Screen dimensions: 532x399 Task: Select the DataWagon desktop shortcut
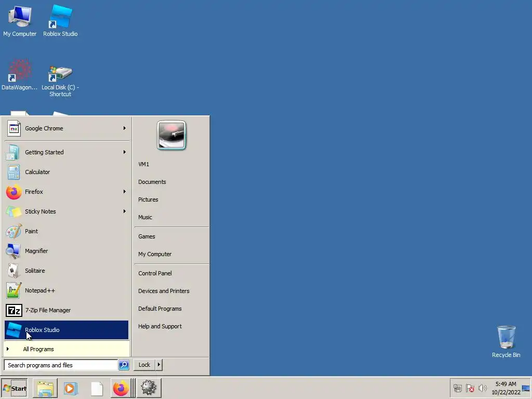[20, 75]
